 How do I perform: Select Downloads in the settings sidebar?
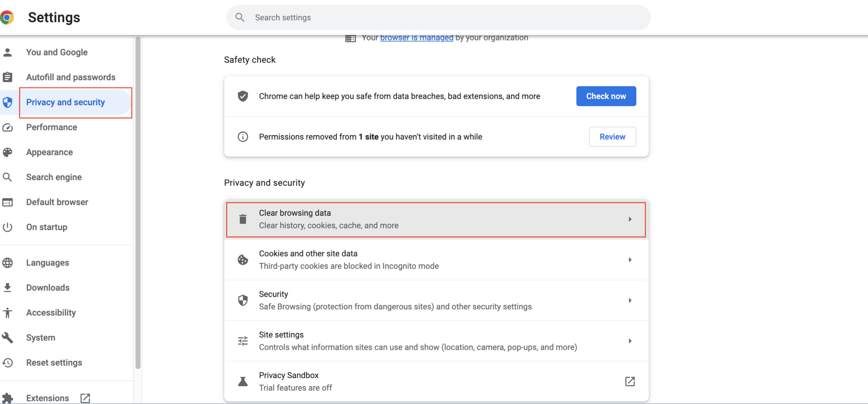[x=47, y=287]
